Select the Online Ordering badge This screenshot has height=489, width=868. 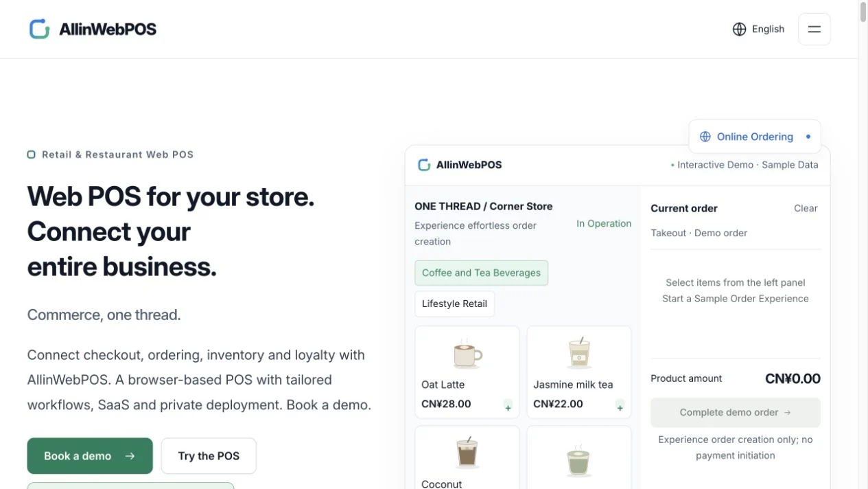click(x=755, y=137)
